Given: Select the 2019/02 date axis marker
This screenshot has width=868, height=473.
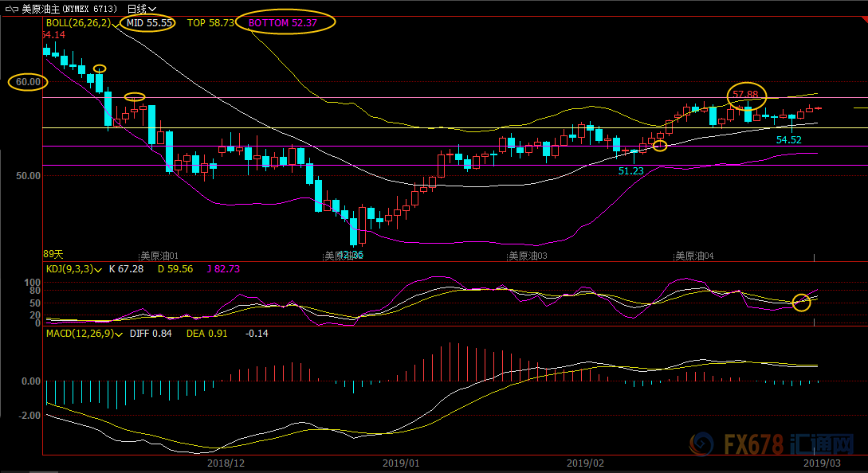Looking at the screenshot, I should point(586,462).
